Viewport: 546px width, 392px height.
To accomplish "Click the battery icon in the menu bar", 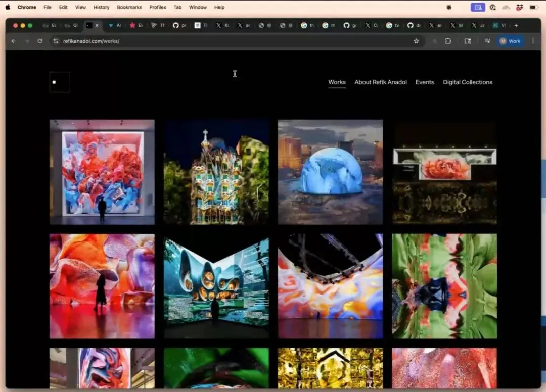I will pyautogui.click(x=533, y=7).
